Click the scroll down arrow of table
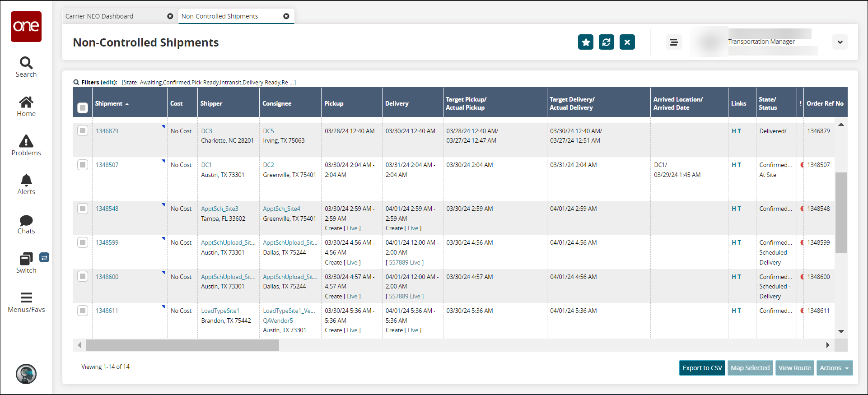Screen dimensions: 868x395 841,331
